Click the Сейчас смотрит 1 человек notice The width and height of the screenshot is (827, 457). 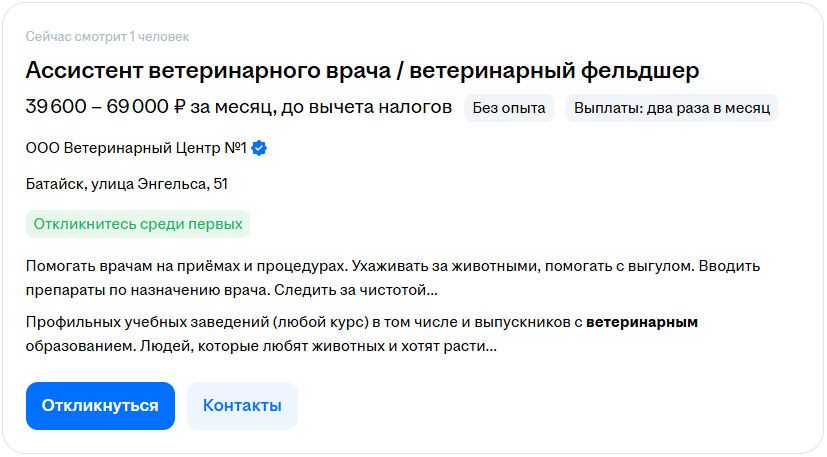click(107, 37)
